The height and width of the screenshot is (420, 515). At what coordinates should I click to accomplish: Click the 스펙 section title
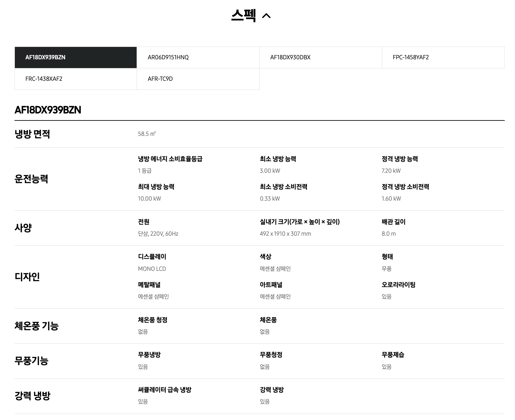click(x=243, y=15)
